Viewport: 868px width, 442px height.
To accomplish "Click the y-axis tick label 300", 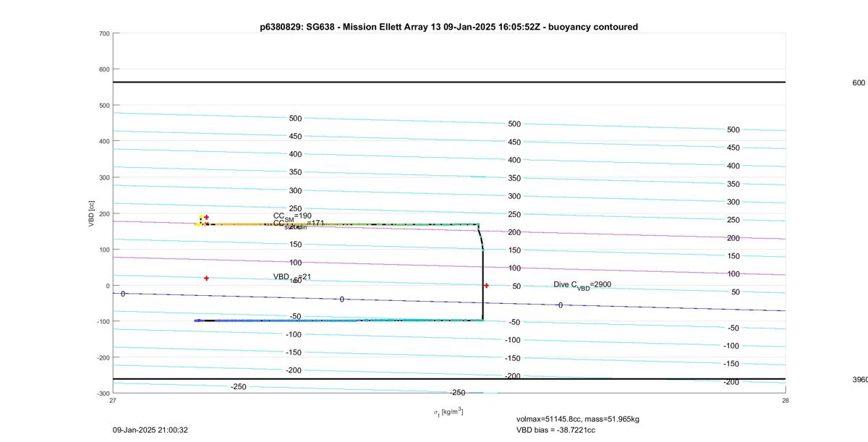I will 104,177.
